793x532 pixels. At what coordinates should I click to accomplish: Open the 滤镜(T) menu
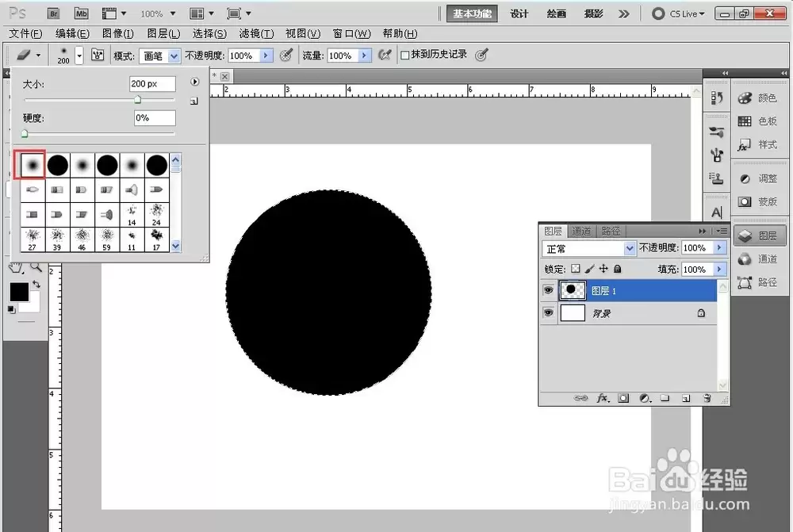tap(256, 33)
